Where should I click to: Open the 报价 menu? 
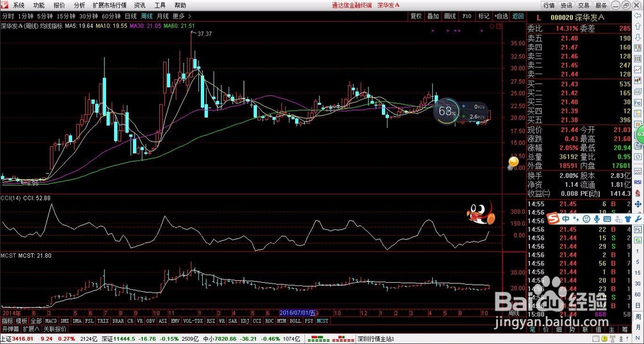(59, 5)
